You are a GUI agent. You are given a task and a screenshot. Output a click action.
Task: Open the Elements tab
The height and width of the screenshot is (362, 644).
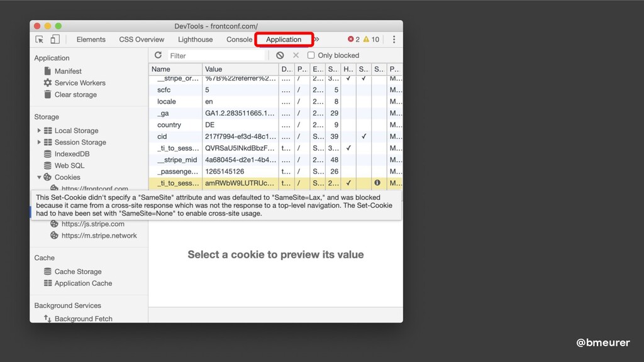(x=91, y=40)
